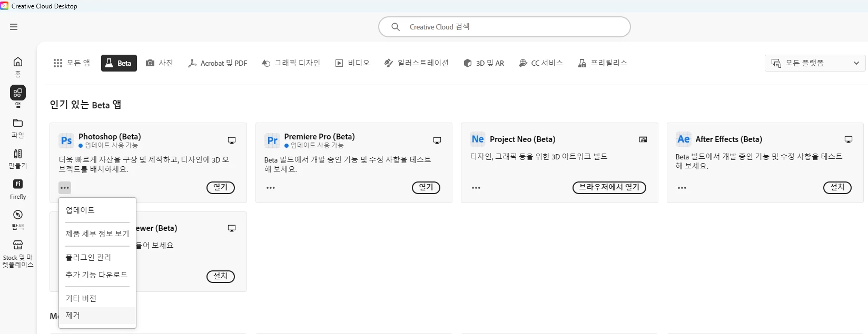Screen dimensions: 868x334
Task: Click the Premiere Pro (Beta) title text
Action: [319, 137]
